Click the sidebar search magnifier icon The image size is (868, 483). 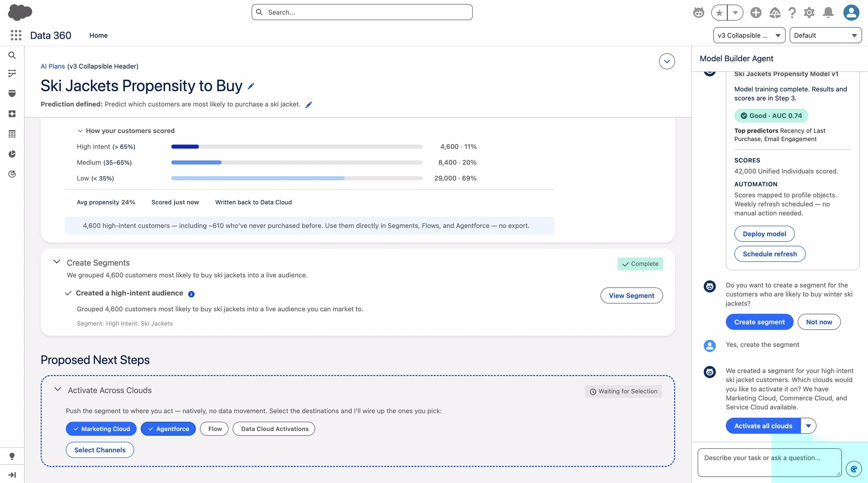tap(12, 55)
